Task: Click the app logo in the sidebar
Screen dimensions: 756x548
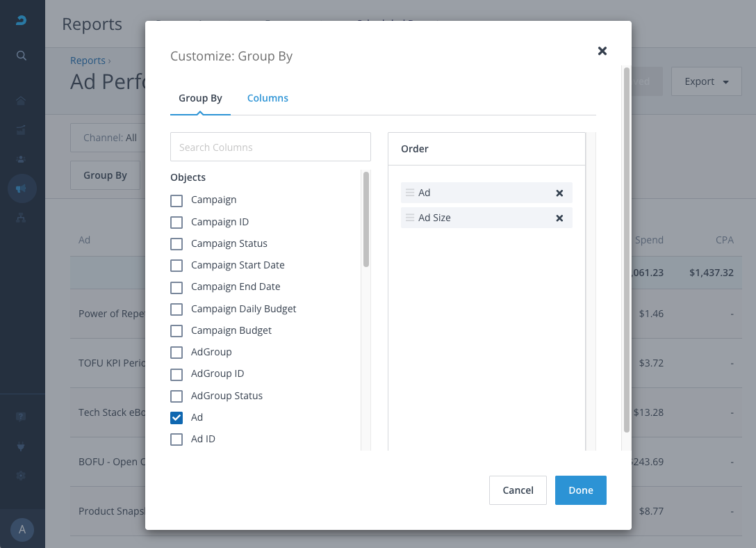Action: point(22,20)
